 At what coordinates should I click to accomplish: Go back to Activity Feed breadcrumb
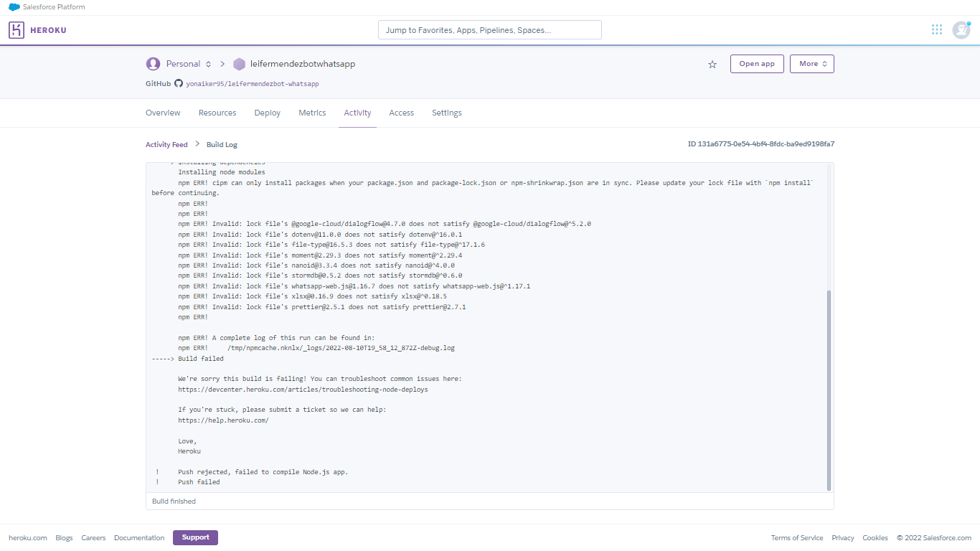(x=166, y=144)
